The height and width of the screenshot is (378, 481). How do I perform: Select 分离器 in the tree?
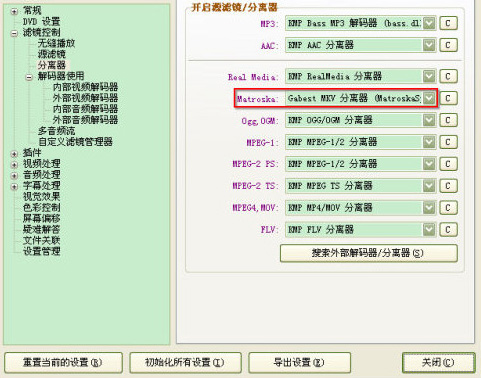[x=52, y=65]
